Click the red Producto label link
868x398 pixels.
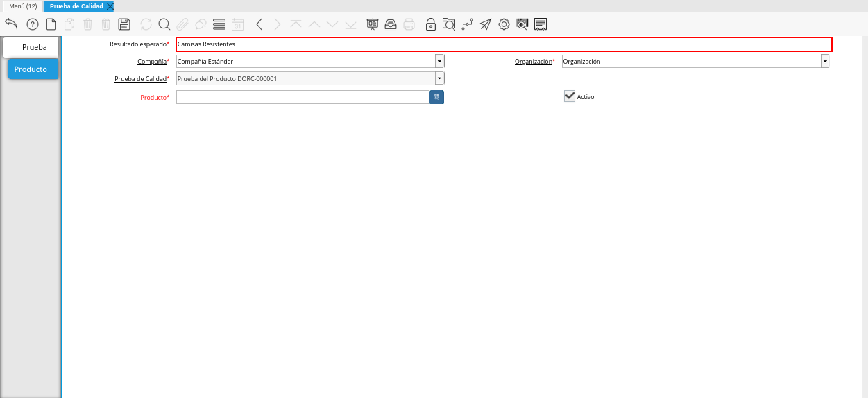click(153, 97)
